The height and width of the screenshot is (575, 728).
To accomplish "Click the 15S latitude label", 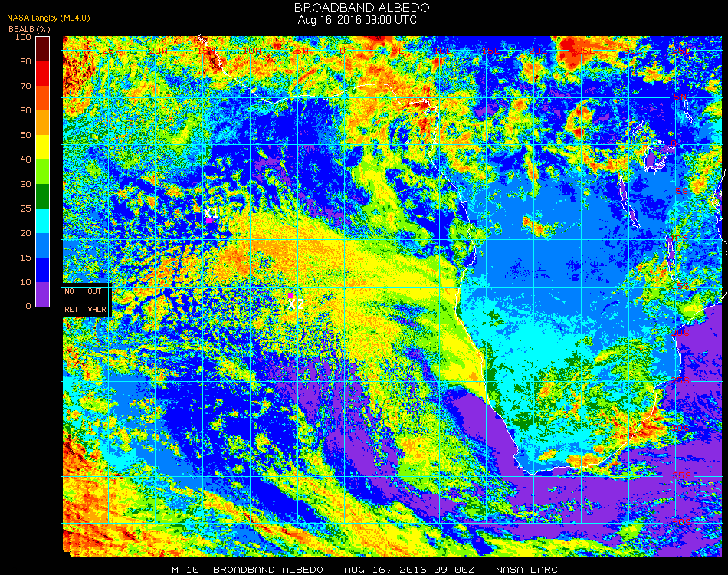I will 680,286.
